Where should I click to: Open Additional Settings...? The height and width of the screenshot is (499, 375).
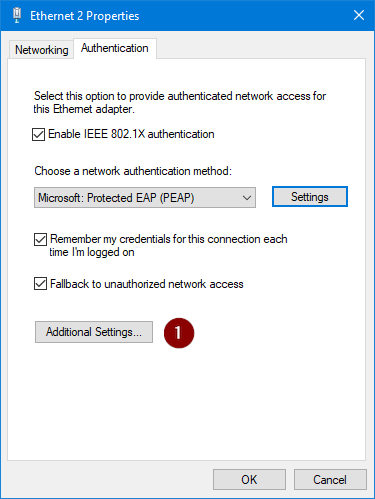[x=94, y=332]
